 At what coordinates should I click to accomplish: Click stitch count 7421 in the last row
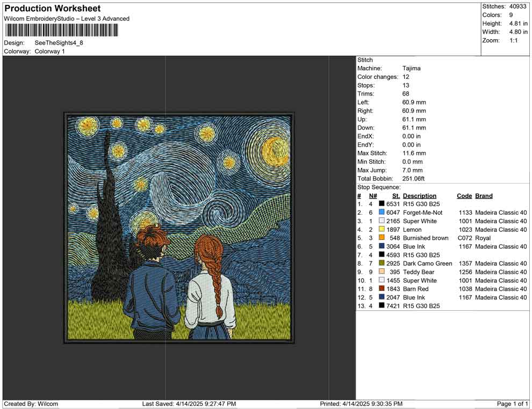point(393,305)
